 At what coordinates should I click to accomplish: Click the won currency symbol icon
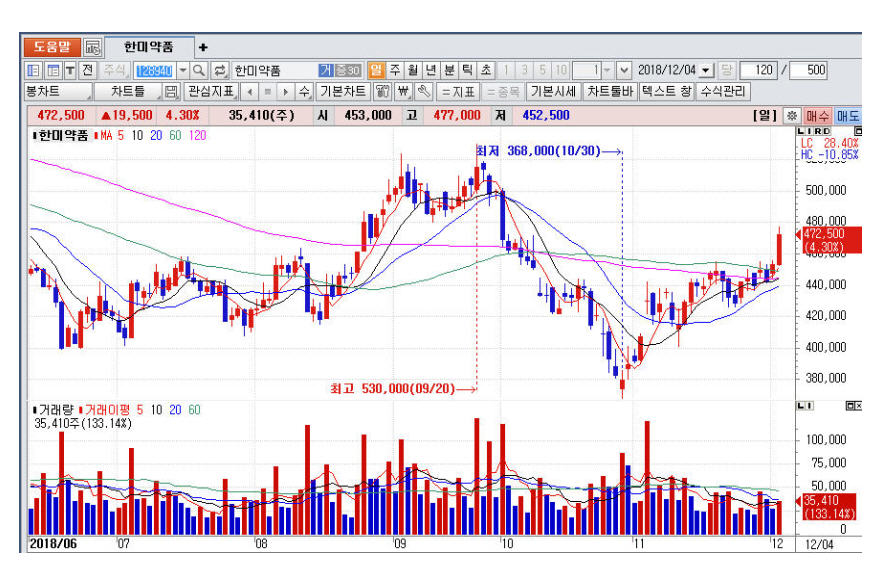[403, 92]
